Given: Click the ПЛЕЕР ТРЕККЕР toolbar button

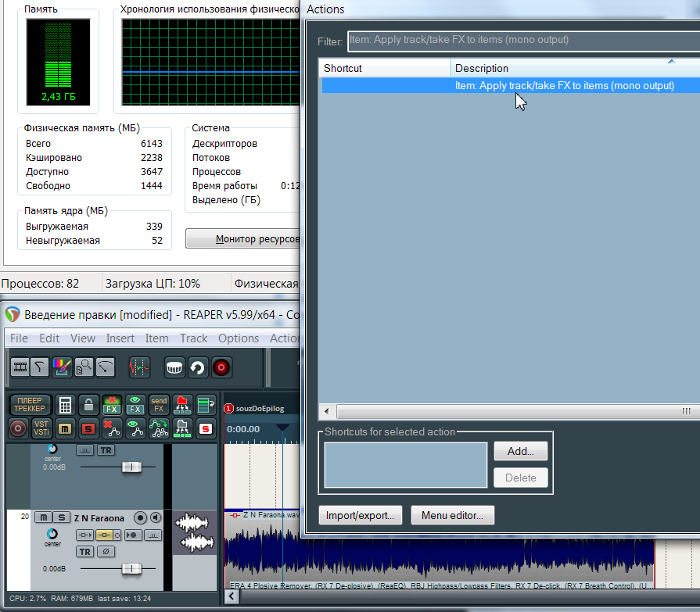Looking at the screenshot, I should (x=30, y=405).
